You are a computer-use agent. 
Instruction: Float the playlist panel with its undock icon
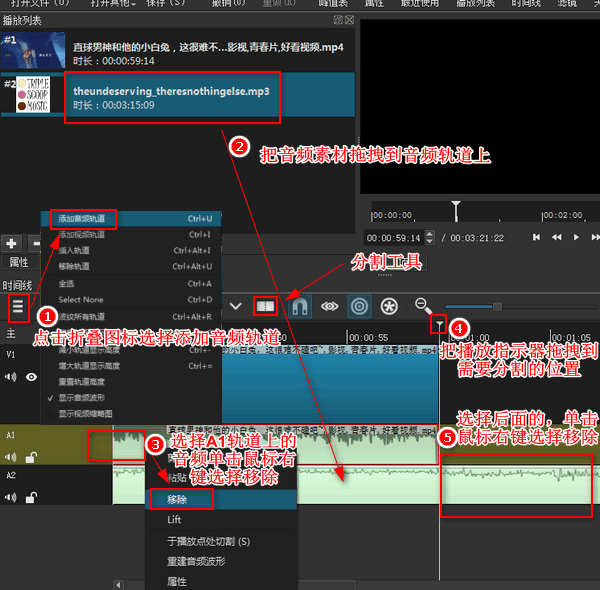(x=338, y=20)
